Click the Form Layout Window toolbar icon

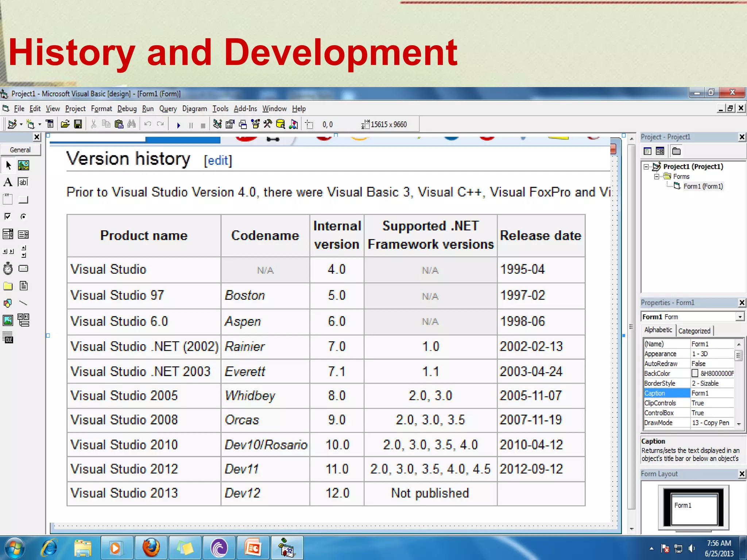click(x=243, y=124)
